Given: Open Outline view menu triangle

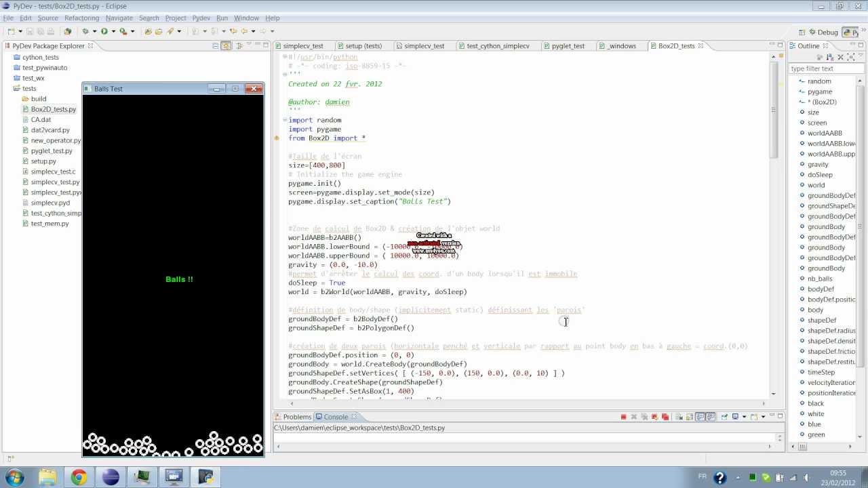Looking at the screenshot, I should point(861,56).
